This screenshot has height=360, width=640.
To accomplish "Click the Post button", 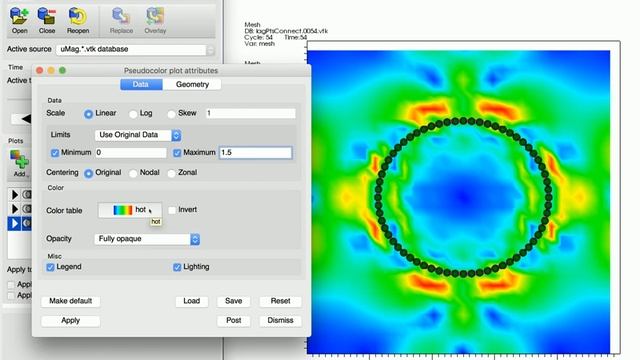I will pyautogui.click(x=233, y=321).
